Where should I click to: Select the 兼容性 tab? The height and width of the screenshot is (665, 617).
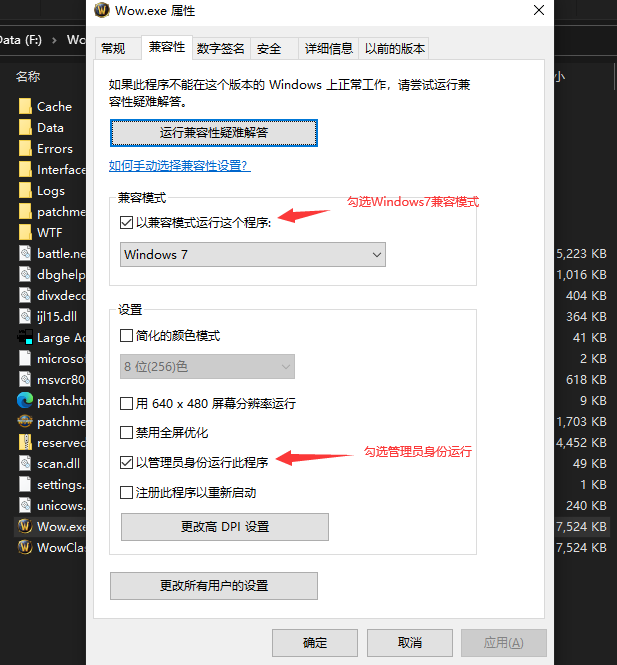coord(167,47)
